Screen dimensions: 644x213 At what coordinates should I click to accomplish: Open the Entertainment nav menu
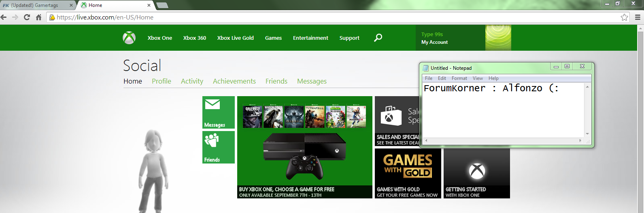point(310,38)
